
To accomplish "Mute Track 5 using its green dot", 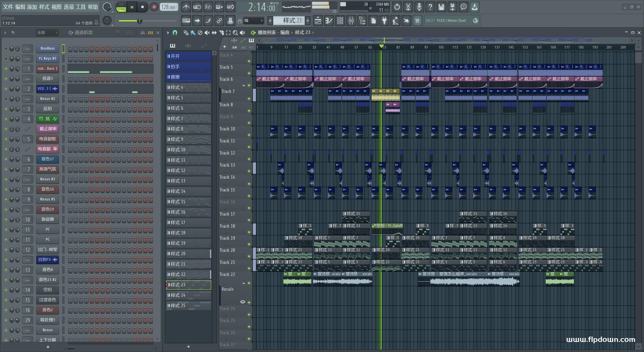I will pos(249,73).
